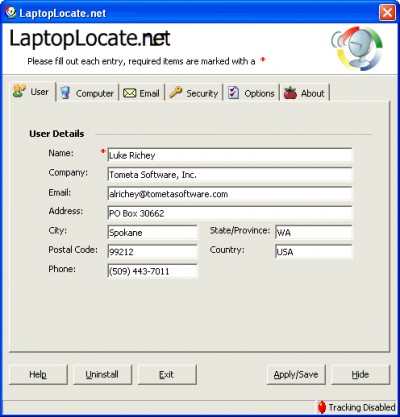Open the Computer tab

[88, 93]
